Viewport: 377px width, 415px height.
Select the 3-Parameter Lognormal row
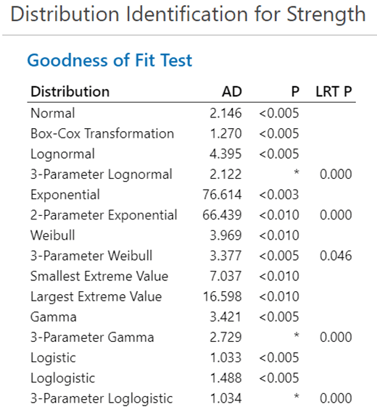[191, 174]
